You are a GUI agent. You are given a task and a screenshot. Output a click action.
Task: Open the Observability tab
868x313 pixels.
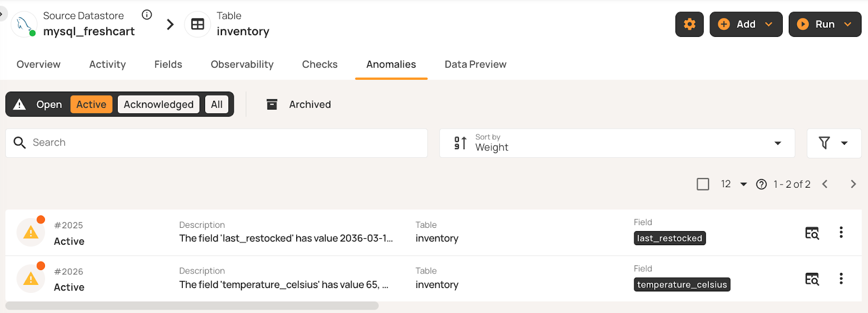tap(242, 64)
